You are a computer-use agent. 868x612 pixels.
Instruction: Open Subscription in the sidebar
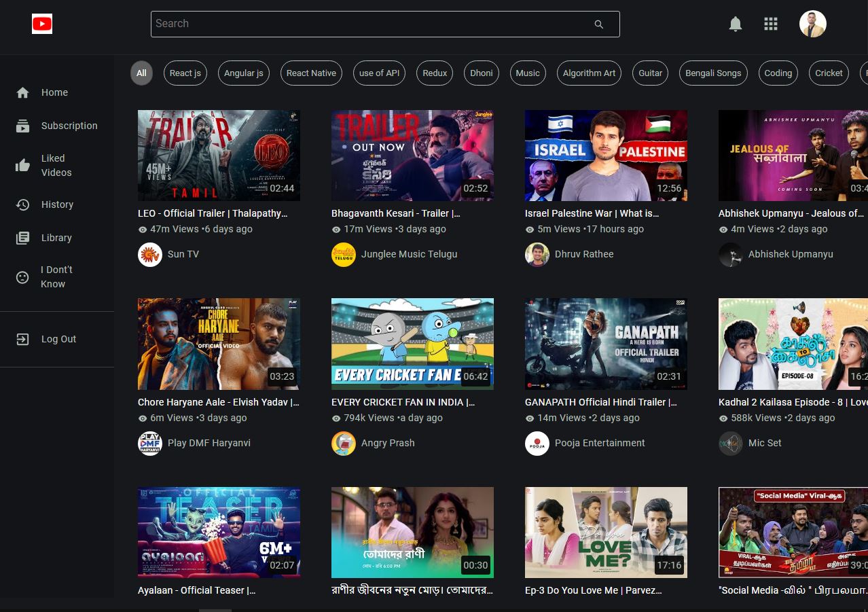69,126
